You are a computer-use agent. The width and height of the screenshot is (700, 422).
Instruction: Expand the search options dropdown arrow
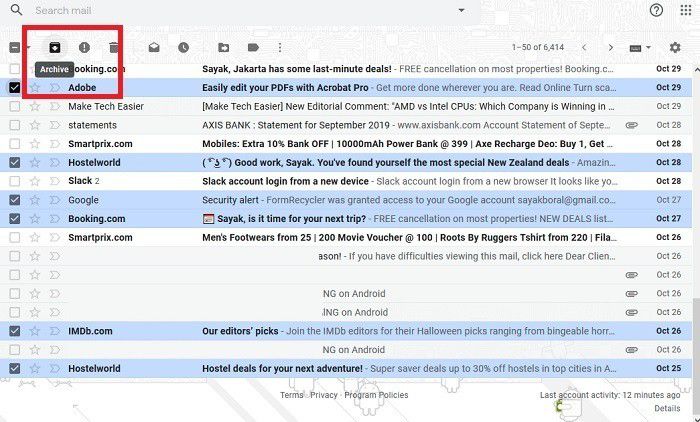coord(461,10)
